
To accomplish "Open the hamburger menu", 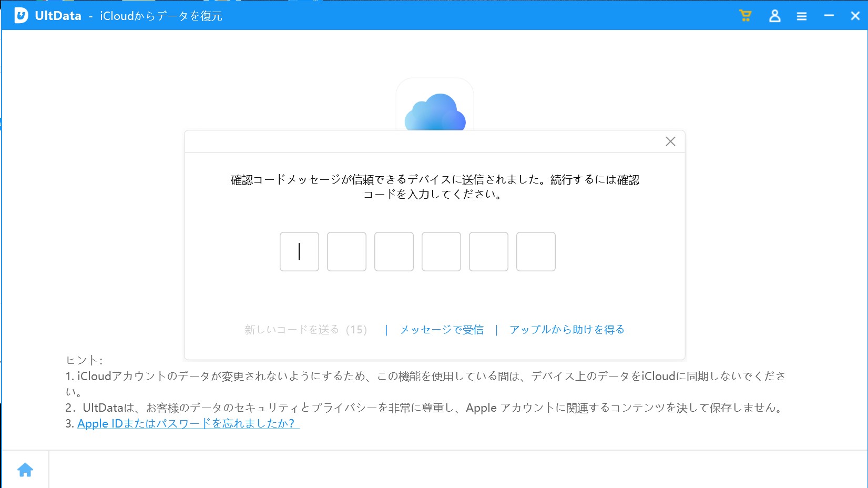I will pos(801,16).
